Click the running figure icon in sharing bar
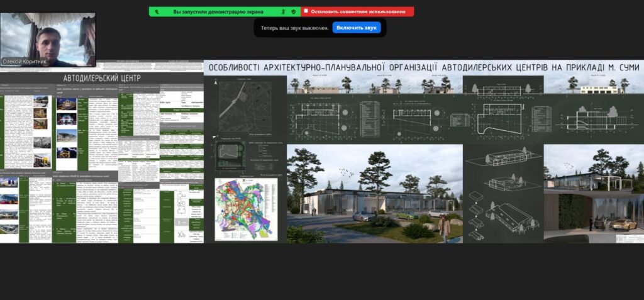Viewport: 644px width, 300px height. point(284,11)
